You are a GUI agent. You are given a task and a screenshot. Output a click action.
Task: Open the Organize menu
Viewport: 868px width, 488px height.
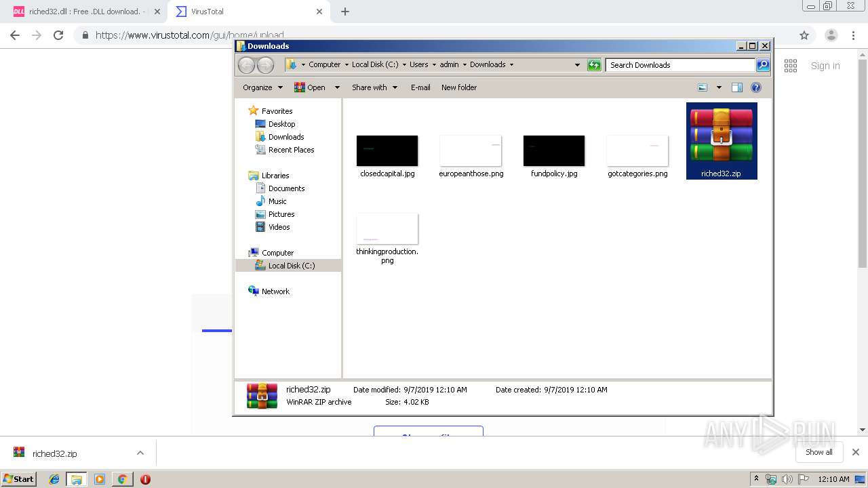click(x=262, y=87)
